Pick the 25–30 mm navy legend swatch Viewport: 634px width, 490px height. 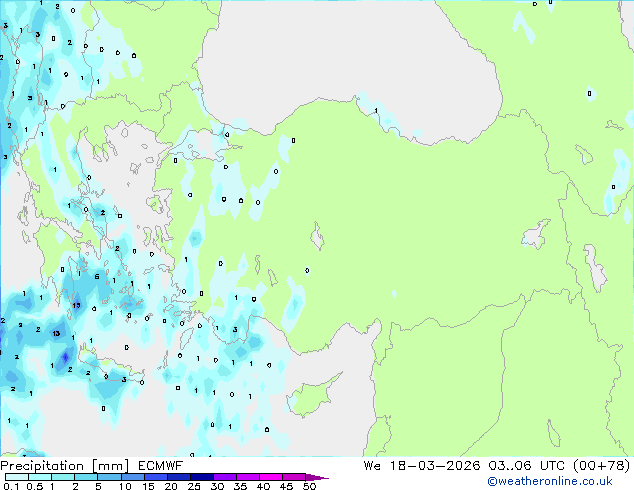click(201, 477)
